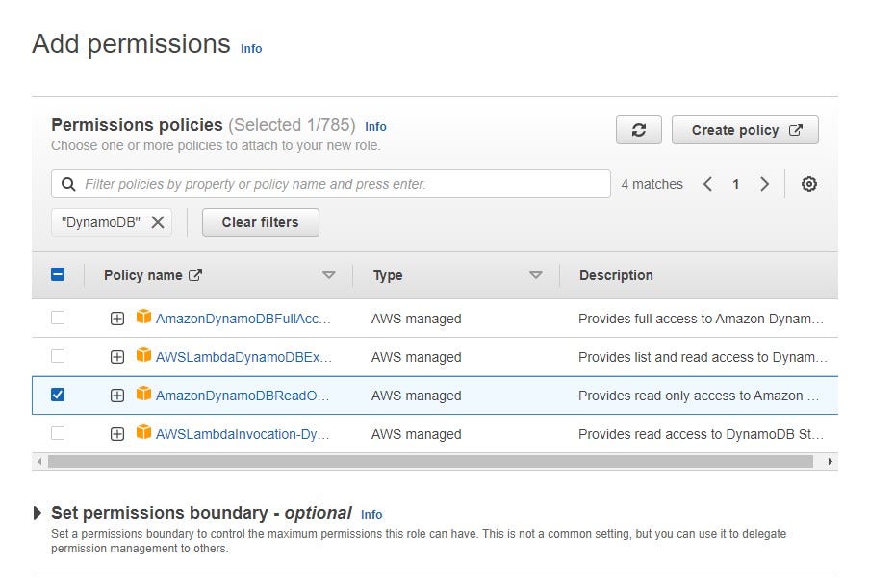This screenshot has height=588, width=869.
Task: Open table preferences gear icon
Action: [x=808, y=184]
